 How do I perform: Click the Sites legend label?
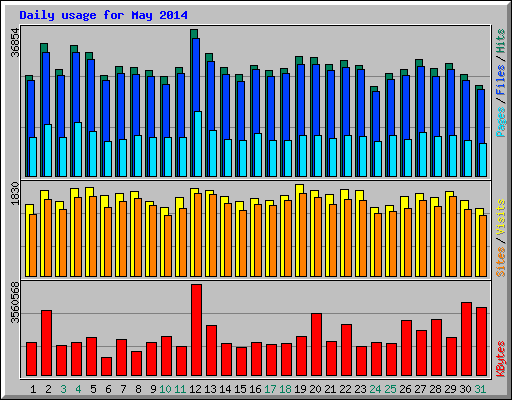click(501, 262)
